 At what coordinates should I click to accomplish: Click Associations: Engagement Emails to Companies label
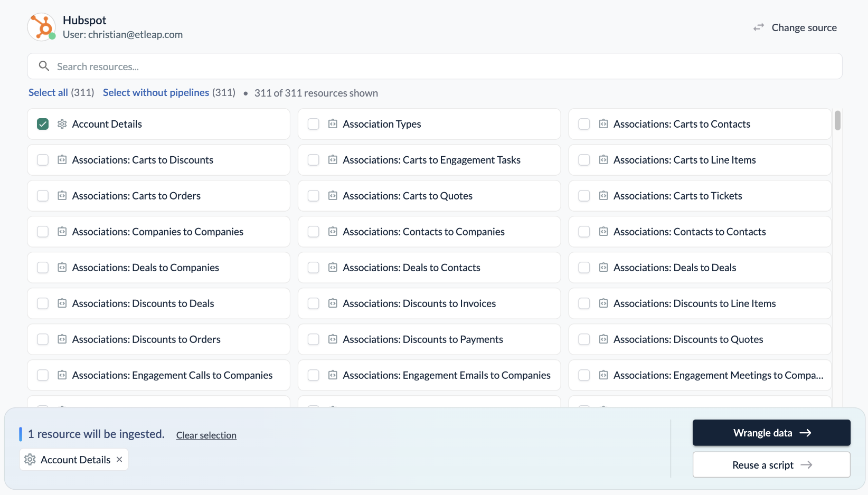pos(447,375)
